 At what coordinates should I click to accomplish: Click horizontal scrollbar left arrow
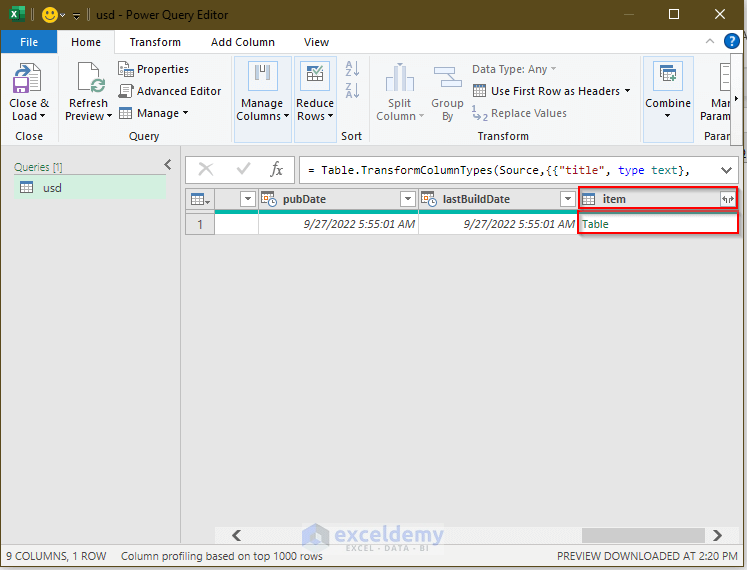coord(236,536)
